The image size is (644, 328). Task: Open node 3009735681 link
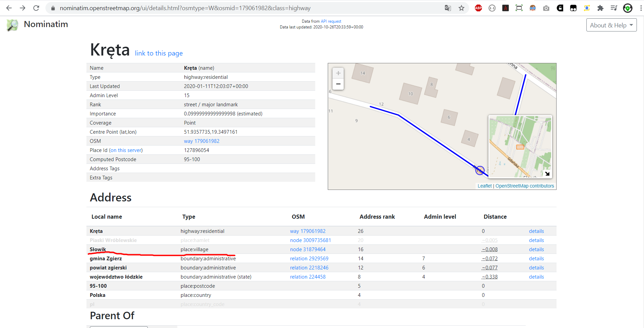(x=310, y=240)
